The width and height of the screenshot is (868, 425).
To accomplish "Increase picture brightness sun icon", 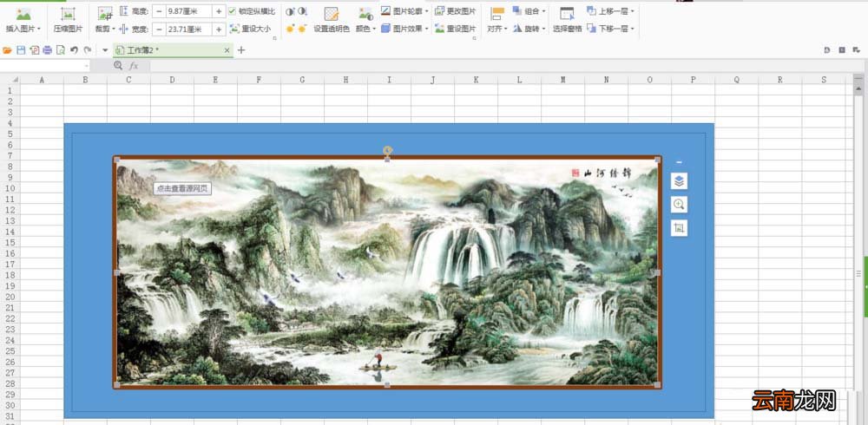I will click(x=290, y=29).
